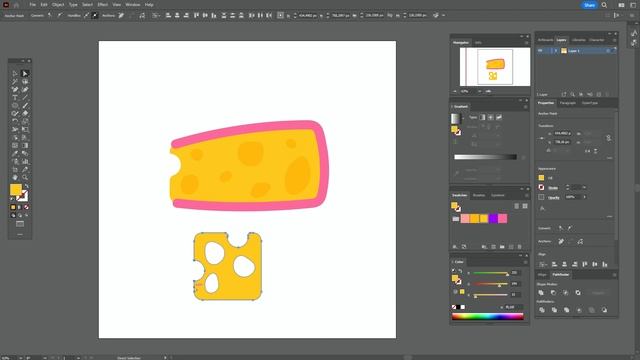640x360 pixels.
Task: Select the Hand tool
Action: (15, 177)
